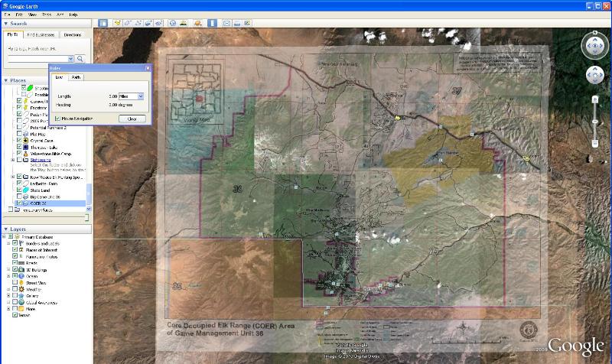Expand the Gallery layer node
This screenshot has height=364, width=612.
click(x=8, y=296)
